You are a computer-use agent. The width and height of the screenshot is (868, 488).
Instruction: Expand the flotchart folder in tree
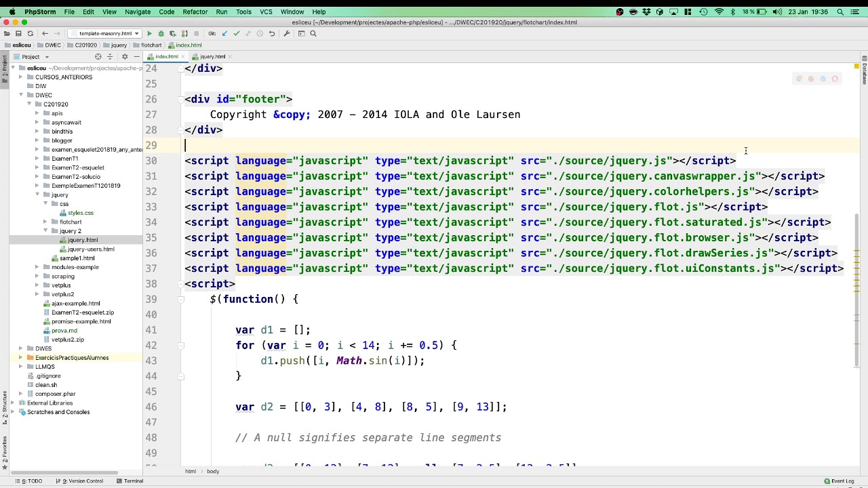pyautogui.click(x=45, y=222)
